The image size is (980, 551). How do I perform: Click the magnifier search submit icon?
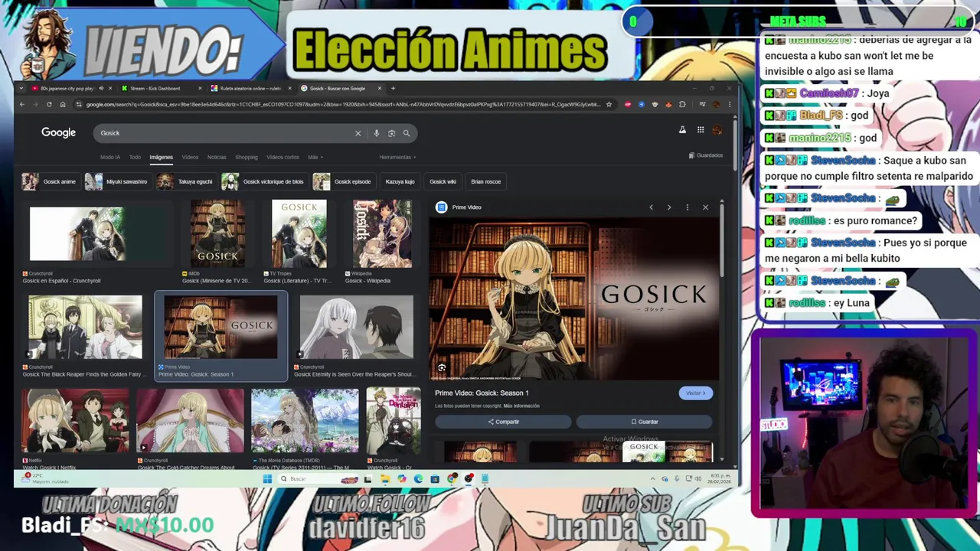(x=407, y=133)
